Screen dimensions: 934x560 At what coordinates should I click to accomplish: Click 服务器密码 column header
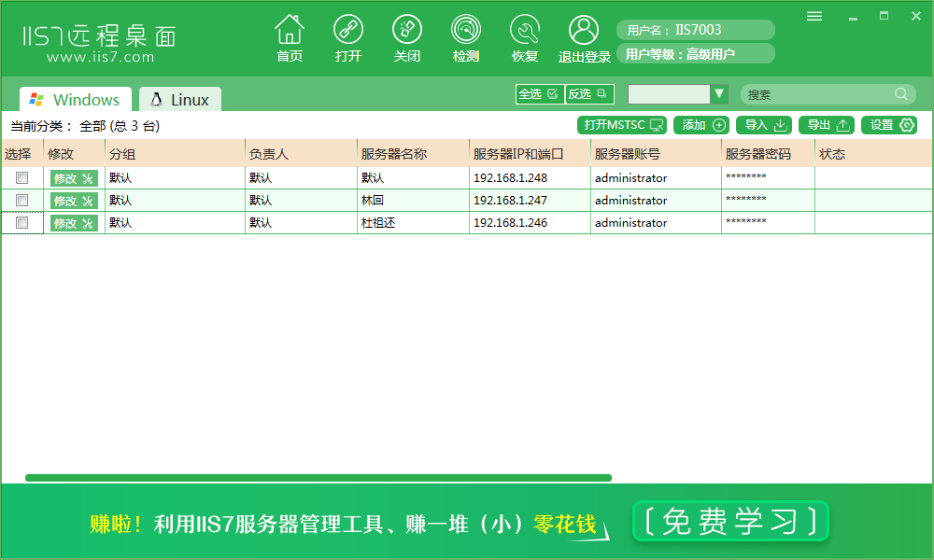click(x=769, y=154)
